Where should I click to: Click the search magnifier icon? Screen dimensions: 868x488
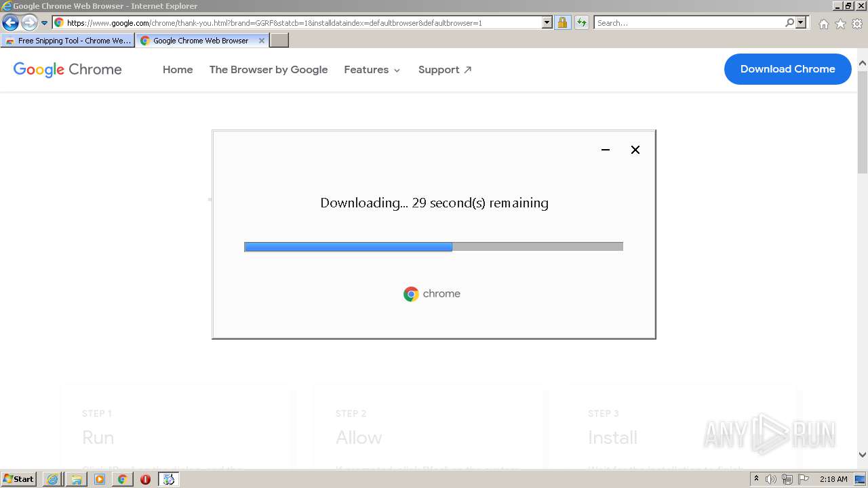click(789, 22)
